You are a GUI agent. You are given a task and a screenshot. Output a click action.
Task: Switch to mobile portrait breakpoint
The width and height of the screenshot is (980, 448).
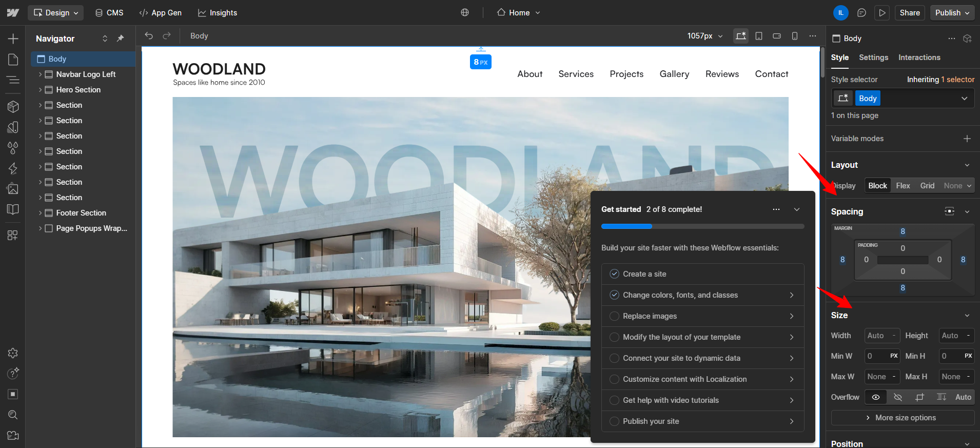795,36
